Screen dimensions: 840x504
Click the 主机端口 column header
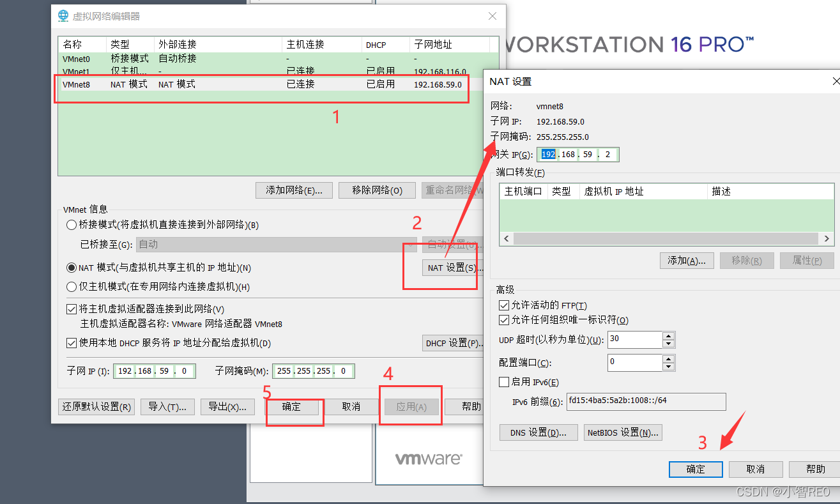pos(523,191)
